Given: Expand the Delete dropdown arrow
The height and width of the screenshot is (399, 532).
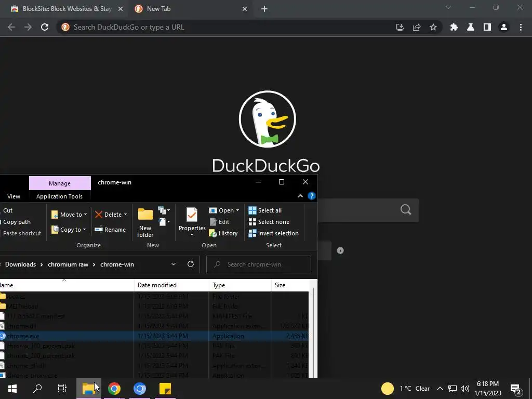Looking at the screenshot, I should [125, 215].
